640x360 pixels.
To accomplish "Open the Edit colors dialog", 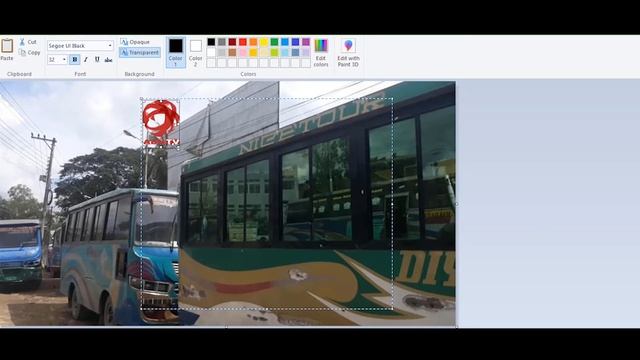I will pyautogui.click(x=321, y=52).
